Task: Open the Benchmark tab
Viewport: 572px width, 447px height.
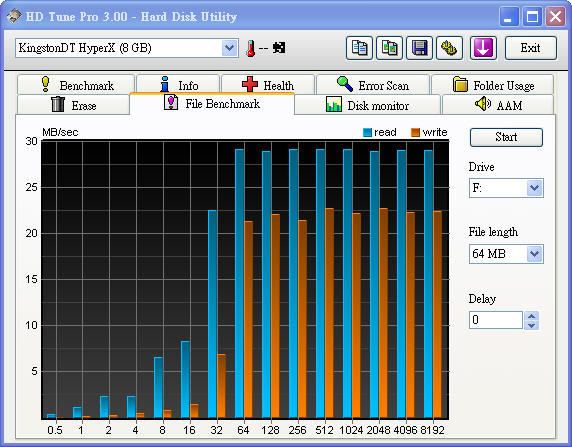Action: tap(76, 85)
